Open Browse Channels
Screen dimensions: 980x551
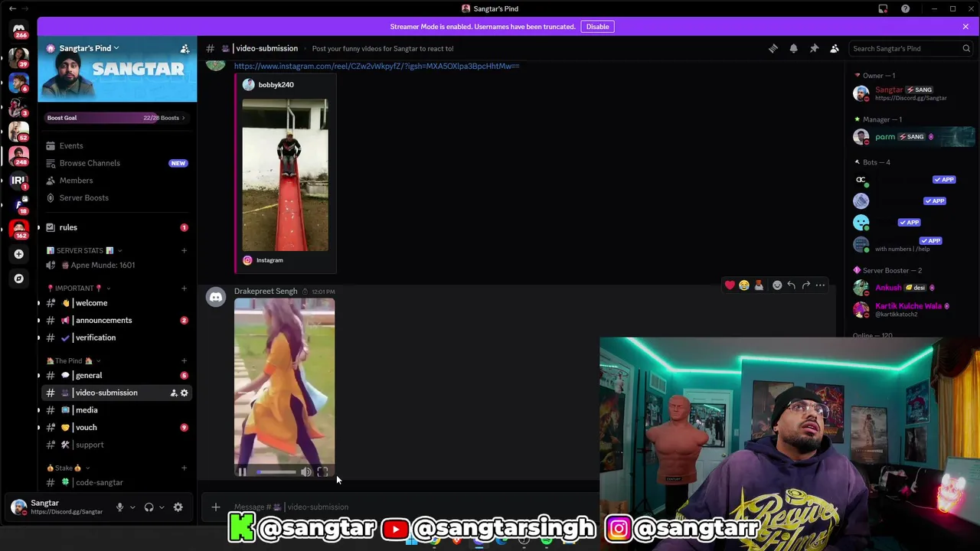pyautogui.click(x=117, y=163)
